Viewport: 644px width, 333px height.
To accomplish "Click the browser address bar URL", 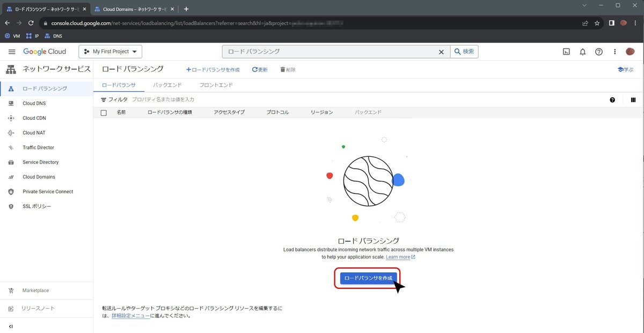I will pyautogui.click(x=196, y=23).
